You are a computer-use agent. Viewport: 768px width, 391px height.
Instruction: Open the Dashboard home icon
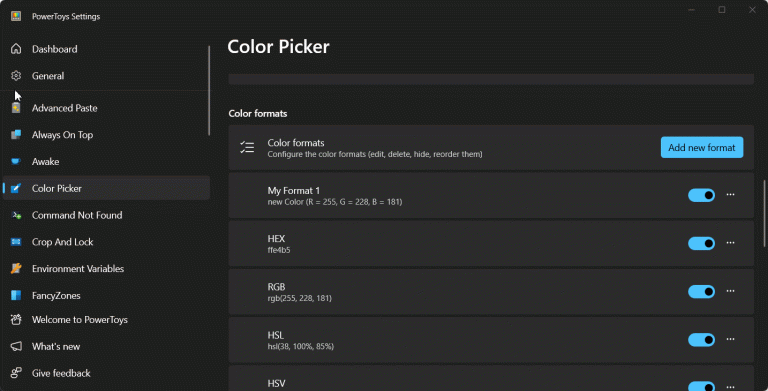tap(16, 49)
